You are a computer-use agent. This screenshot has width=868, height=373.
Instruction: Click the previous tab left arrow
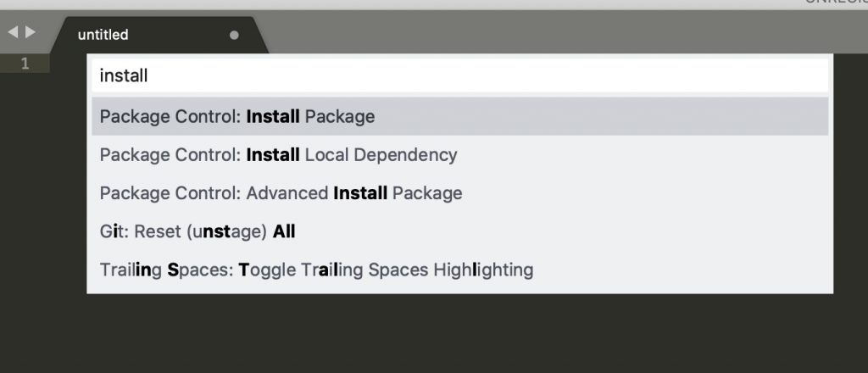[12, 32]
